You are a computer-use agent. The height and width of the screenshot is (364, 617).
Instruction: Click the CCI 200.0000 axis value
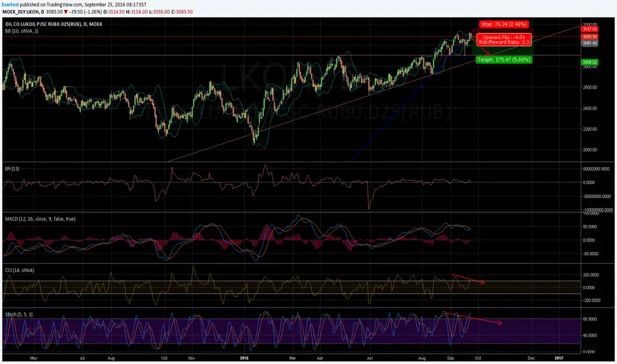point(591,275)
